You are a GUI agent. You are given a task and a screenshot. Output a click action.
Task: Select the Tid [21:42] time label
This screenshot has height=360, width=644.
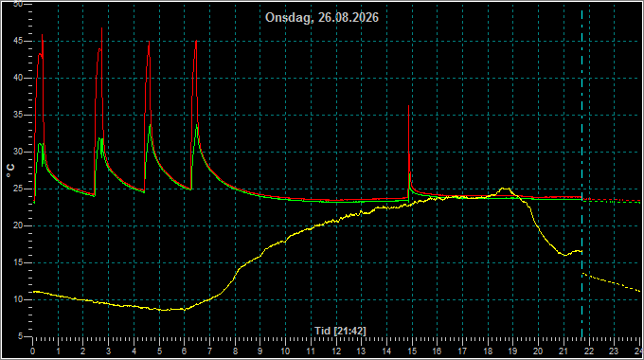340,331
